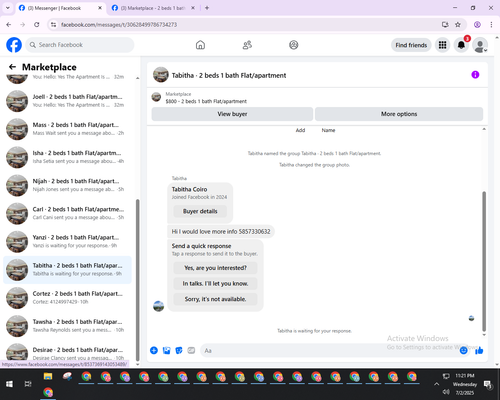The width and height of the screenshot is (500, 400).
Task: Focus the Search Facebook field
Action: pyautogui.click(x=80, y=45)
